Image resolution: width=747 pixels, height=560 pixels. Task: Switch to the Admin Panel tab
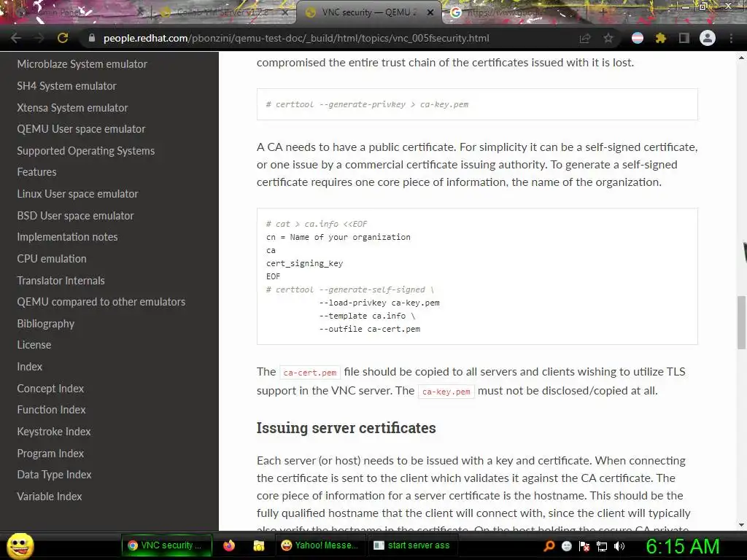click(76, 12)
